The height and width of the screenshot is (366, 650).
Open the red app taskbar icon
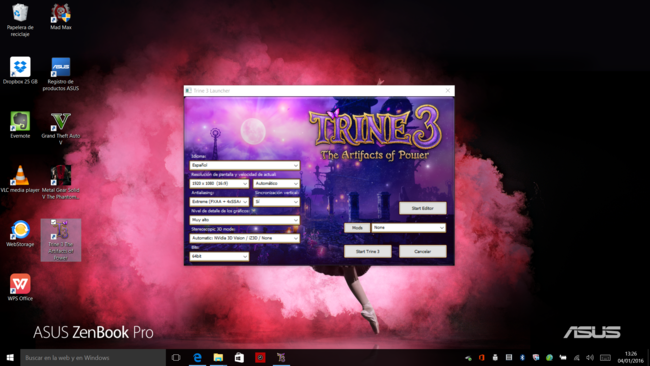260,357
